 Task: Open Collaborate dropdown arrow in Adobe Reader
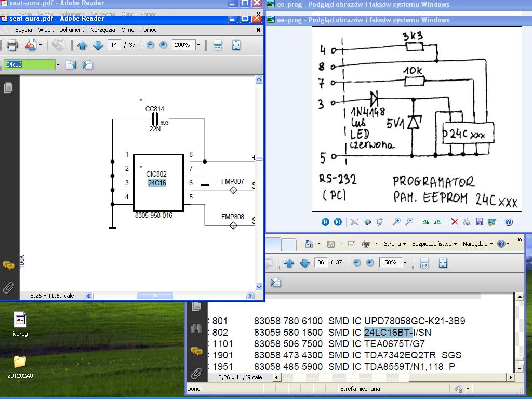(41, 45)
